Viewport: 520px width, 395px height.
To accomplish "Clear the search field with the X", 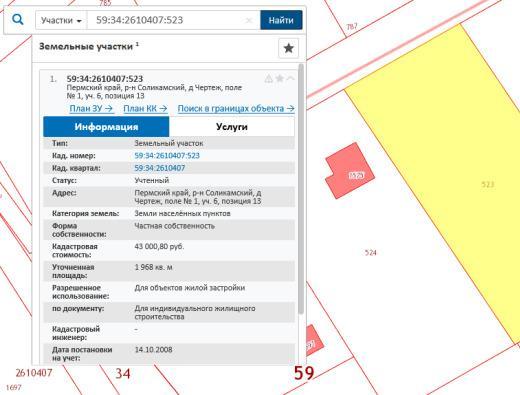I will 249,20.
